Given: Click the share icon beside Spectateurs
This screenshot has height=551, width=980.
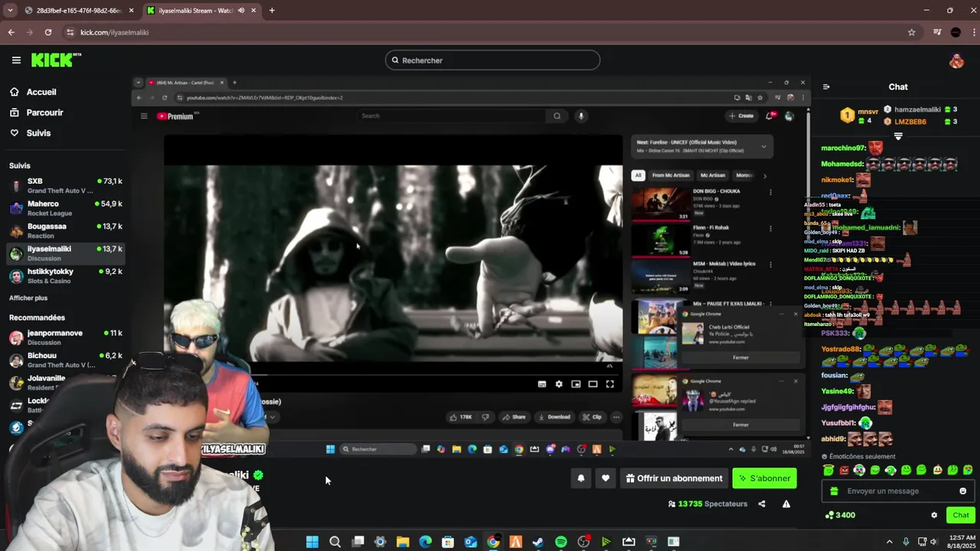Looking at the screenshot, I should pyautogui.click(x=762, y=504).
